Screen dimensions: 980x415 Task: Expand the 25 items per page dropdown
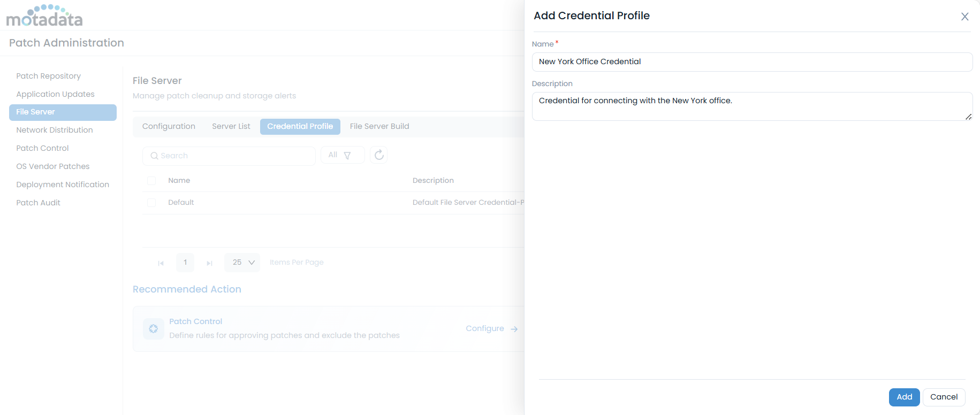pos(242,263)
